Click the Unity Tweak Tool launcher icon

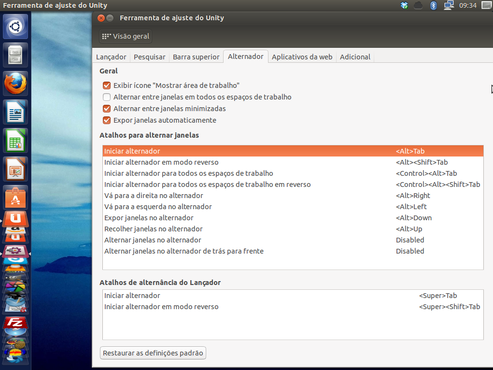pos(15,251)
